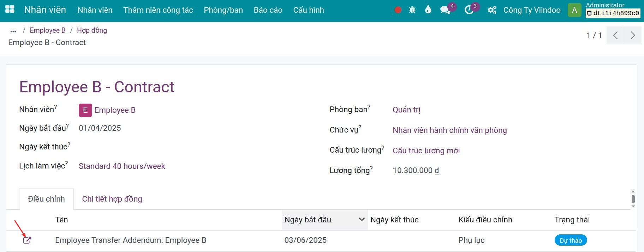This screenshot has height=252, width=644.
Task: Sort by Ngày kết thúc column header
Action: pos(394,220)
